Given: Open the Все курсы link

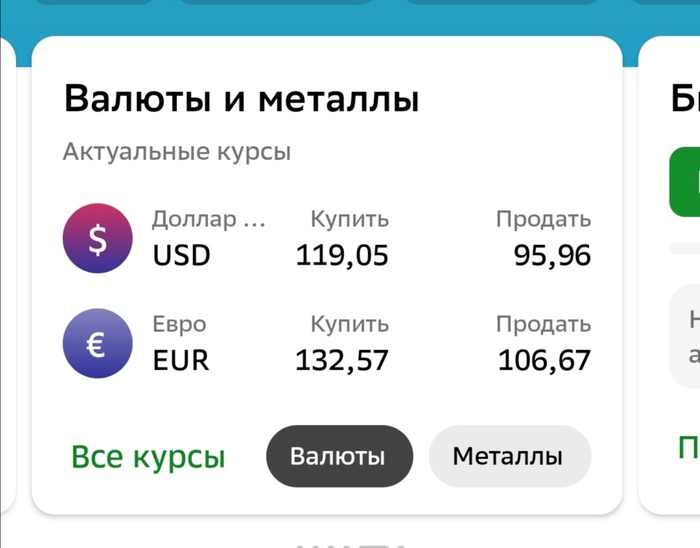Looking at the screenshot, I should coord(148,457).
